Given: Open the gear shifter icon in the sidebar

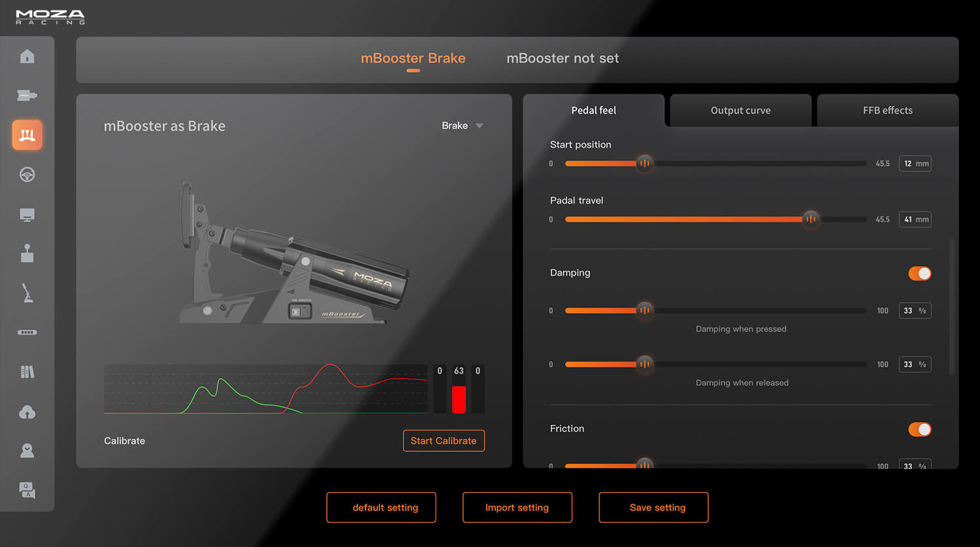Looking at the screenshot, I should pos(27,253).
